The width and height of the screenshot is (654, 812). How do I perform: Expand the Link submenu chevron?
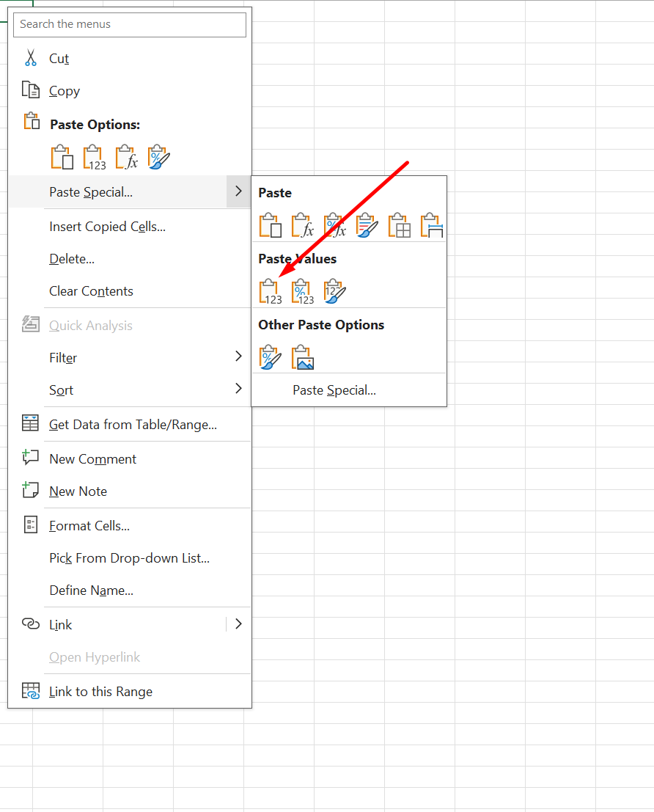tap(238, 624)
